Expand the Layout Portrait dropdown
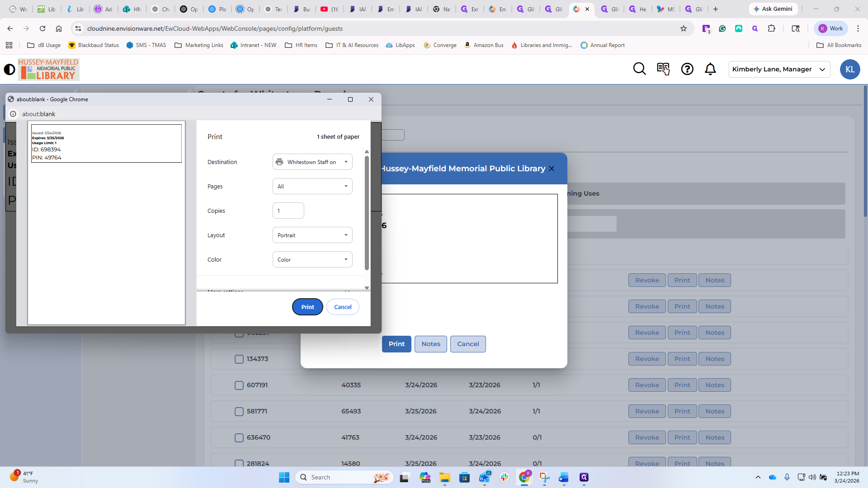This screenshot has height=488, width=868. tap(312, 235)
